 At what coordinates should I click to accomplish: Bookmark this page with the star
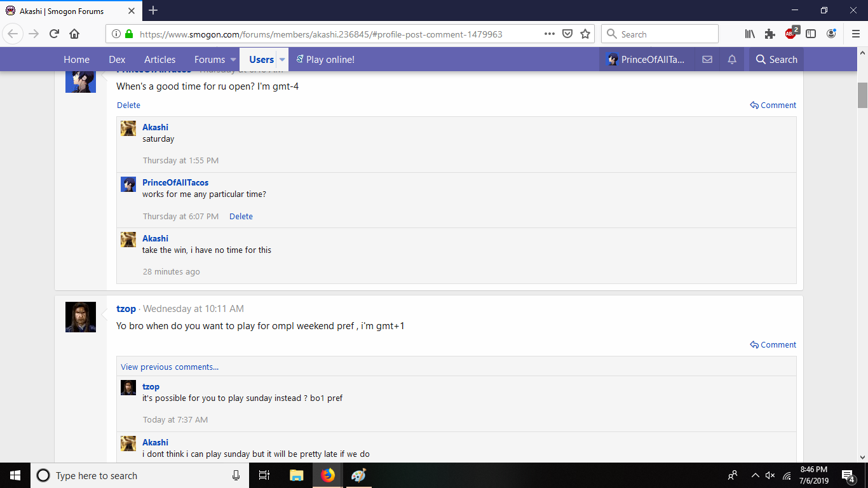[x=585, y=34]
